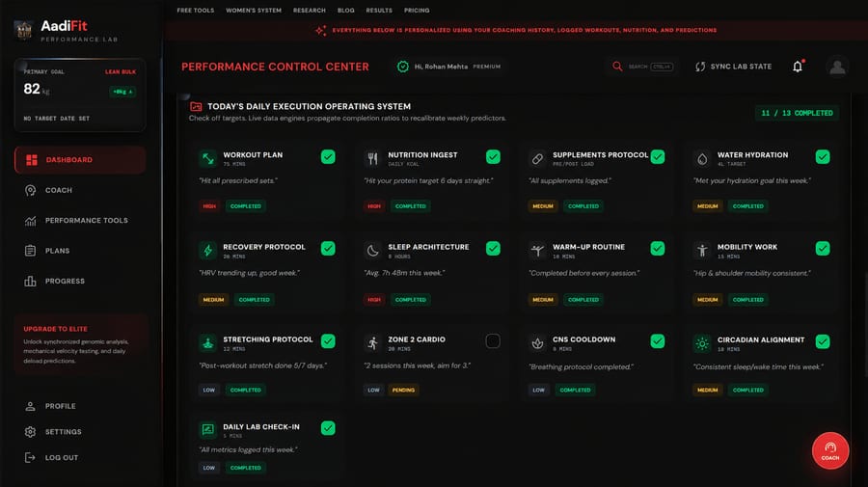Image resolution: width=868 pixels, height=487 pixels.
Task: Open the user avatar menu
Action: [x=837, y=67]
